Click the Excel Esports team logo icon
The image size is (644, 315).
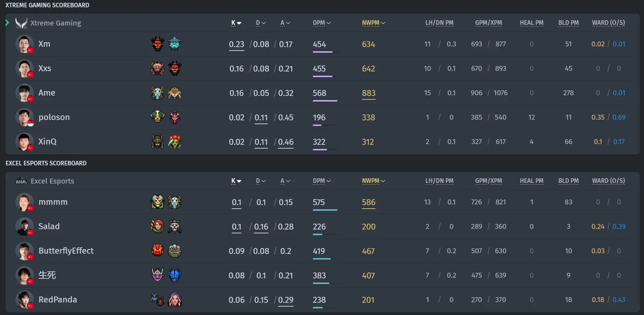pyautogui.click(x=21, y=181)
